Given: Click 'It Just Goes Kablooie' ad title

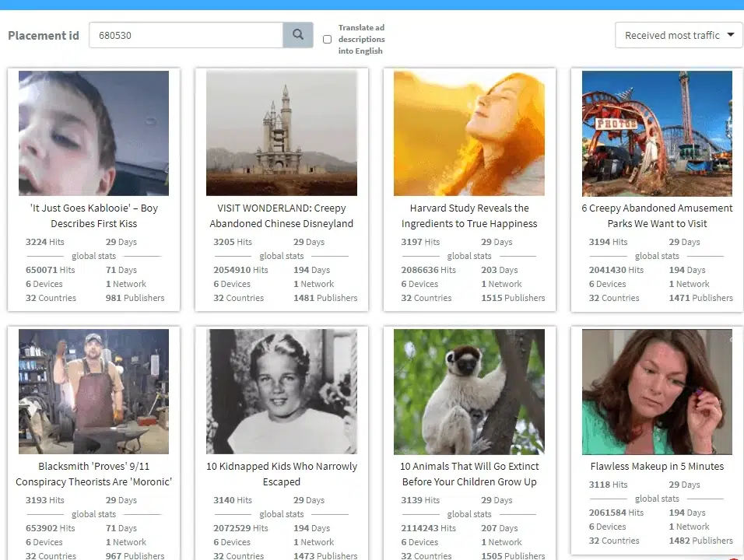Looking at the screenshot, I should pyautogui.click(x=93, y=215).
